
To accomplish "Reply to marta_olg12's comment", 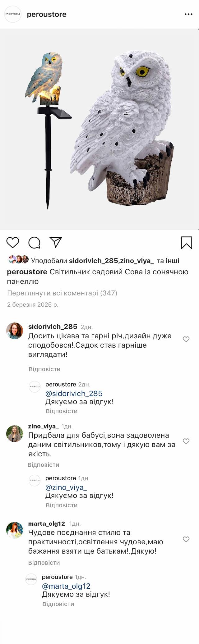I will (44, 563).
